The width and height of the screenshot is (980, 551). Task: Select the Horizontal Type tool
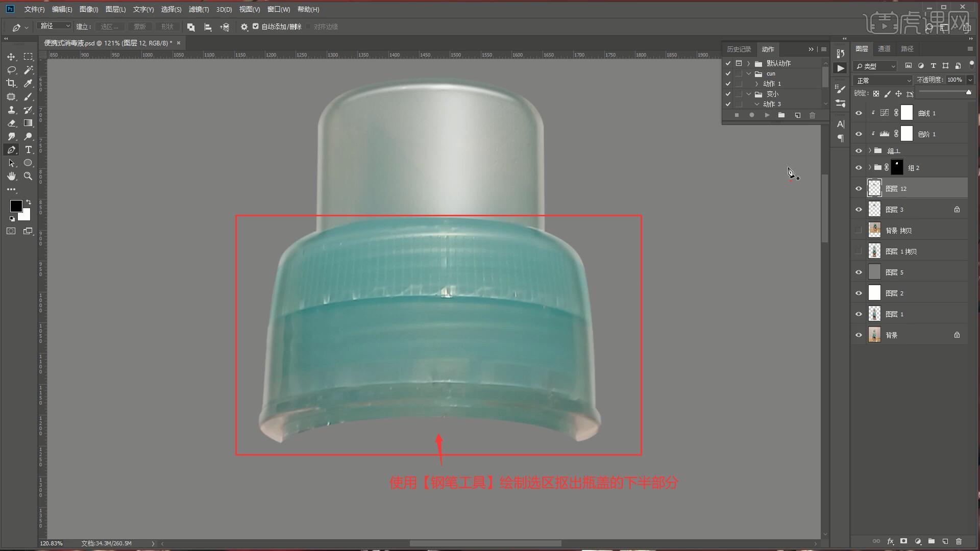pos(29,149)
